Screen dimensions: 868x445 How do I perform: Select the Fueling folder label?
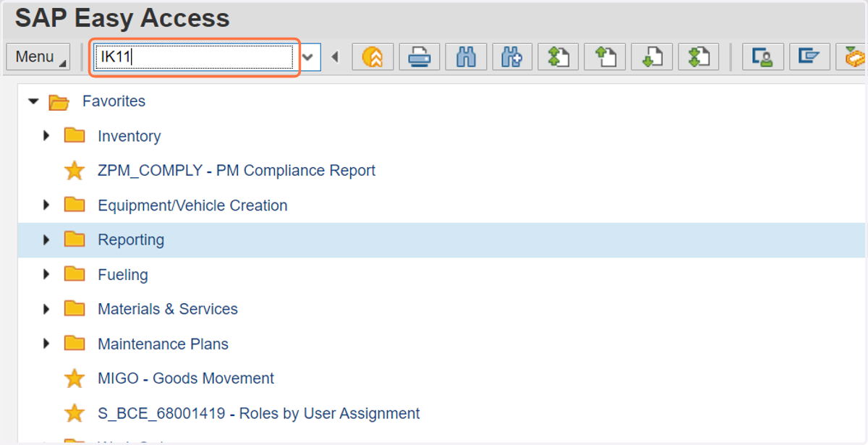(123, 275)
